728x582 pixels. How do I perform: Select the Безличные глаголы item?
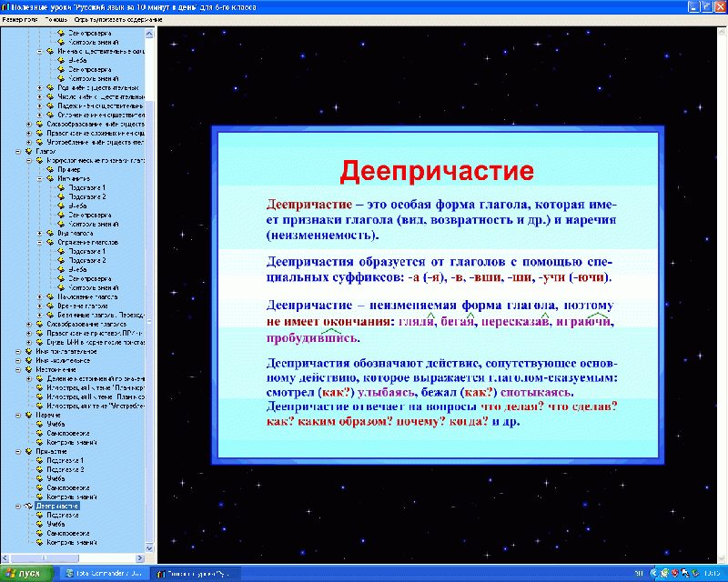101,316
